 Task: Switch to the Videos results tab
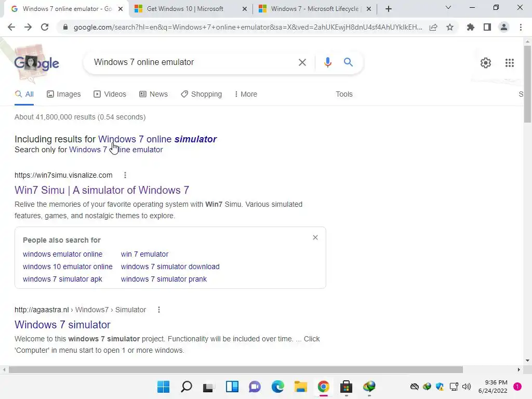(x=110, y=94)
